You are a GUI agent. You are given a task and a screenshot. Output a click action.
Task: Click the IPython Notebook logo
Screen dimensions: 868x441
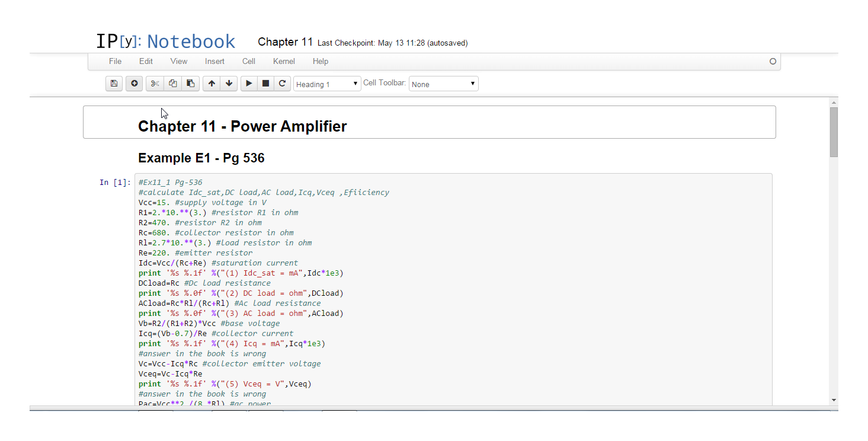tap(166, 41)
